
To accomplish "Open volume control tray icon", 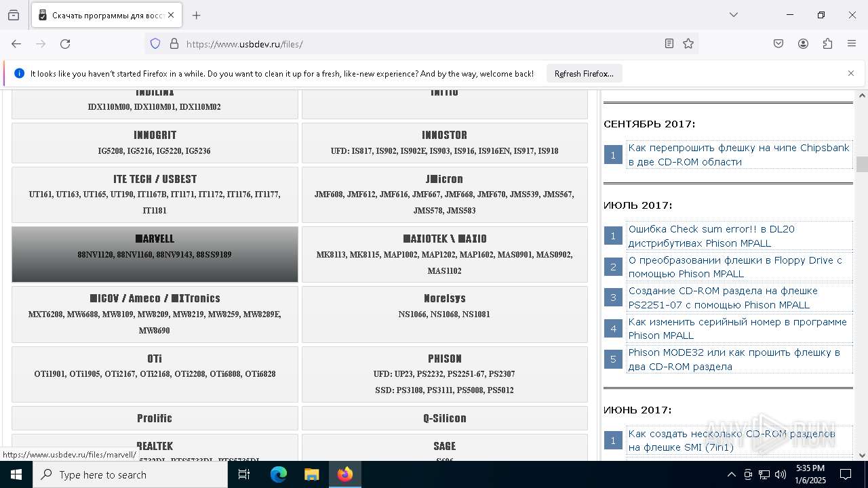I will click(781, 474).
